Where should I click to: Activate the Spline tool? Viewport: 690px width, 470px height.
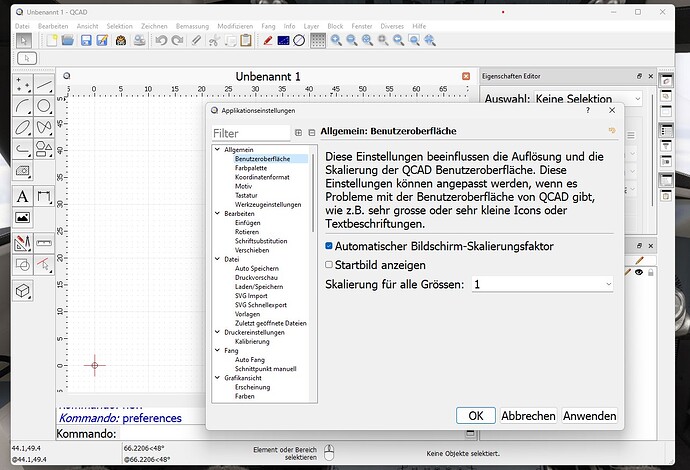[44, 127]
